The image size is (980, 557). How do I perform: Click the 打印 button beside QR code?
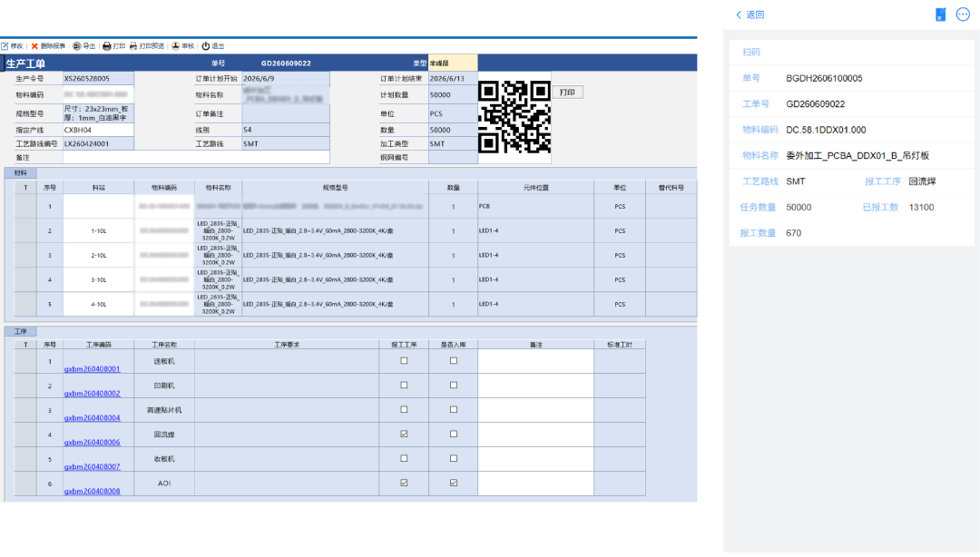(567, 93)
